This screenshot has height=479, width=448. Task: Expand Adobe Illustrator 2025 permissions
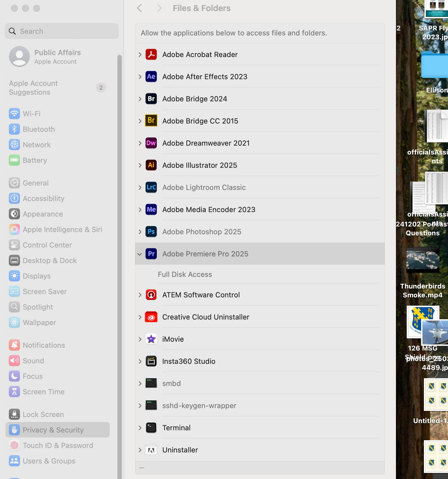[140, 165]
